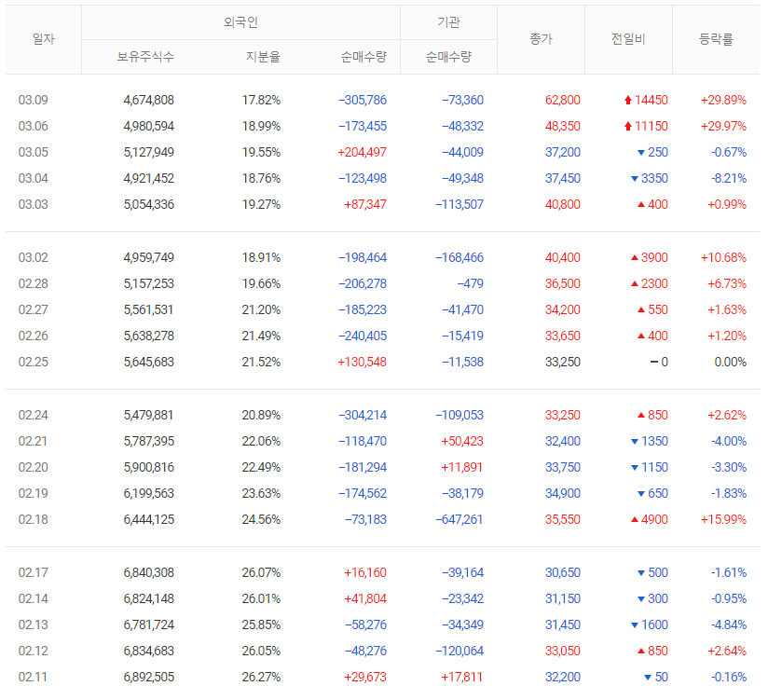768x700 pixels.
Task: Click institution value -647,261
Action: [x=459, y=520]
